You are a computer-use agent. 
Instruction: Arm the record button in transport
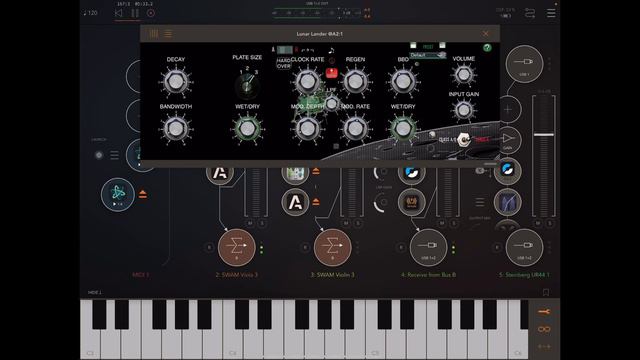151,13
